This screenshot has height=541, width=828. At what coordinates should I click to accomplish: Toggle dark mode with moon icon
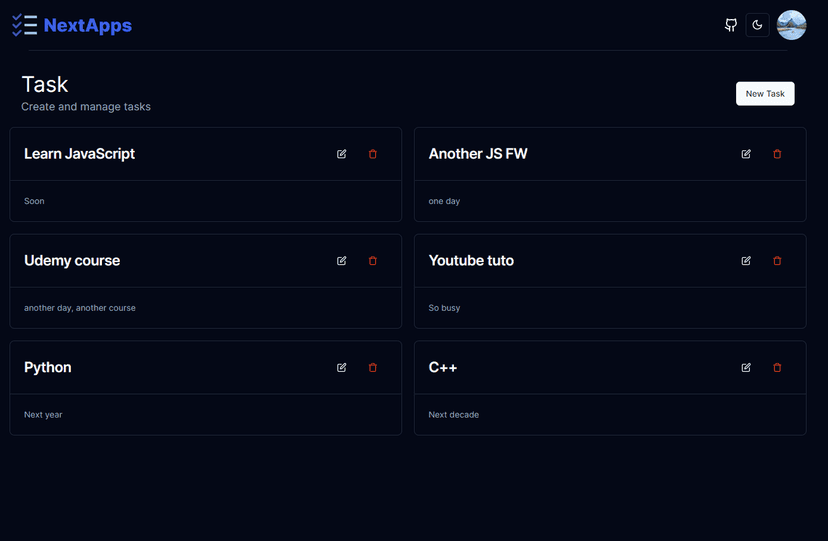757,25
